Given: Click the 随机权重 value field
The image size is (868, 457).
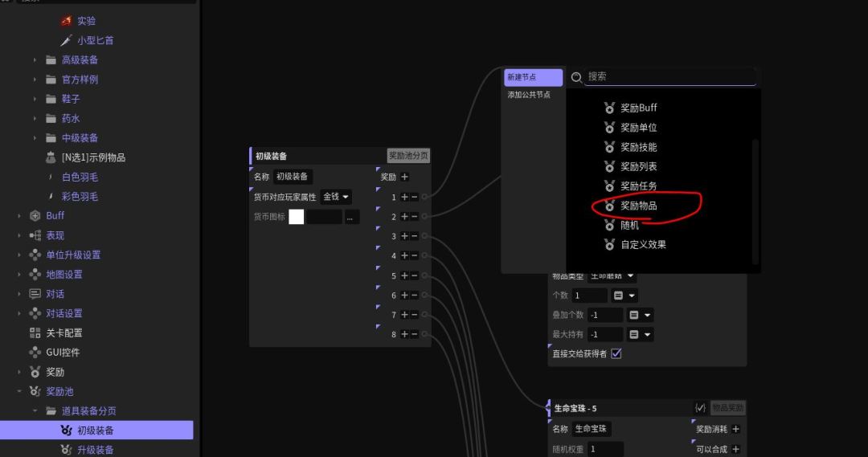Looking at the screenshot, I should point(606,449).
